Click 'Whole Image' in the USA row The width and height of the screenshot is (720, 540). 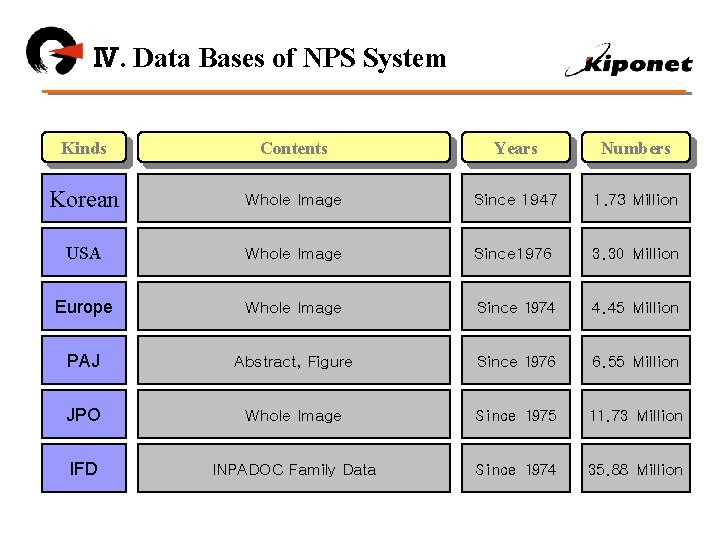(x=294, y=252)
